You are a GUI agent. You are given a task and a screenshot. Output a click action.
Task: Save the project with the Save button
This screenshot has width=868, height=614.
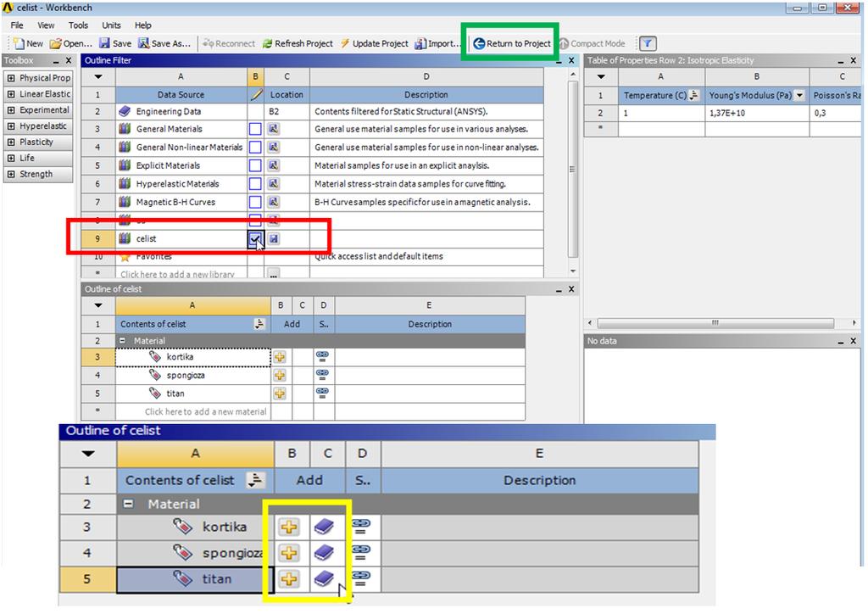[115, 43]
